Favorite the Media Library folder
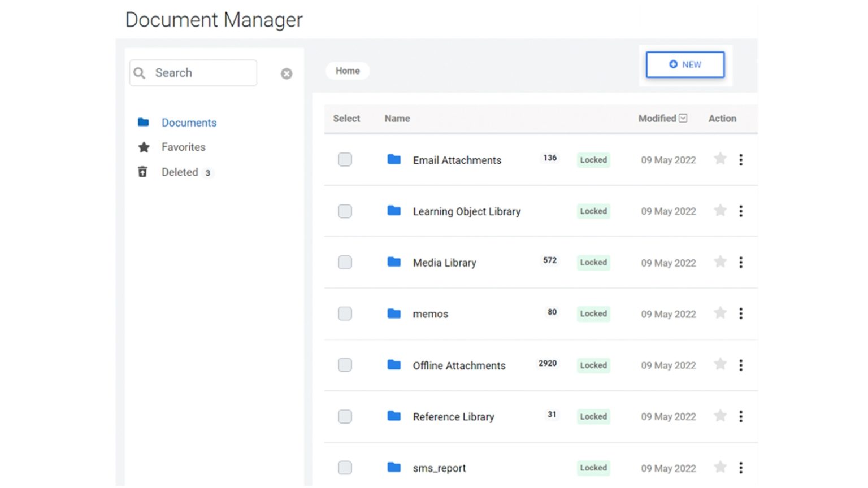 [x=721, y=262]
